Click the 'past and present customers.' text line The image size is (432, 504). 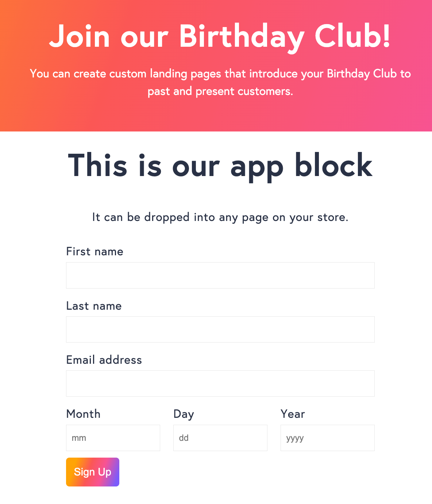pos(220,91)
